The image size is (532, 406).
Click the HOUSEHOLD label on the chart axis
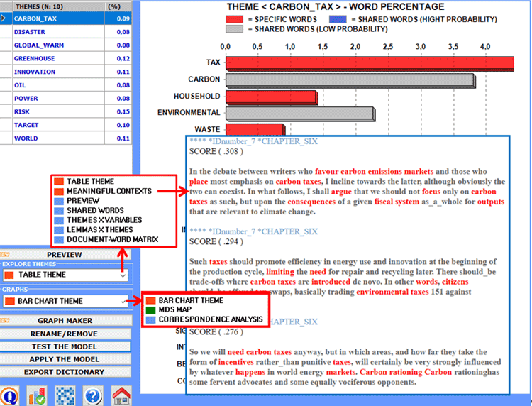click(196, 97)
